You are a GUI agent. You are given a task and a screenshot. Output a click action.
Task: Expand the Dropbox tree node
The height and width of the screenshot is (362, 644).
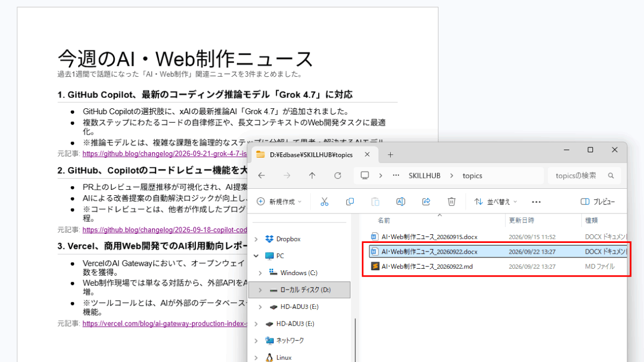click(x=256, y=239)
